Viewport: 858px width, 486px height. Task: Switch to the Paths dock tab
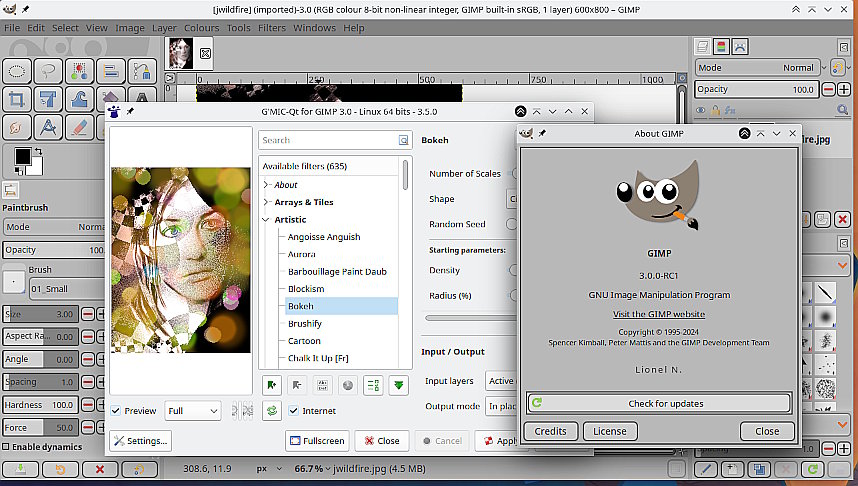(x=740, y=47)
